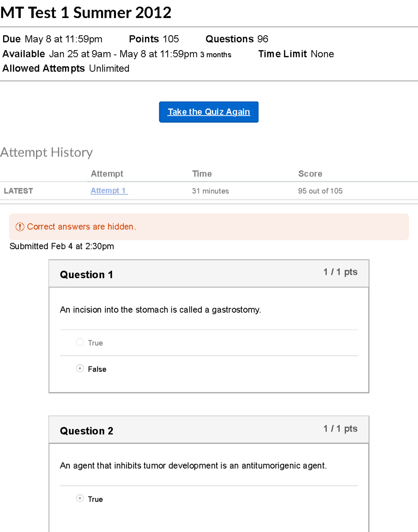The image size is (418, 532).
Task: Click the 31 minutes time value
Action: 210,191
